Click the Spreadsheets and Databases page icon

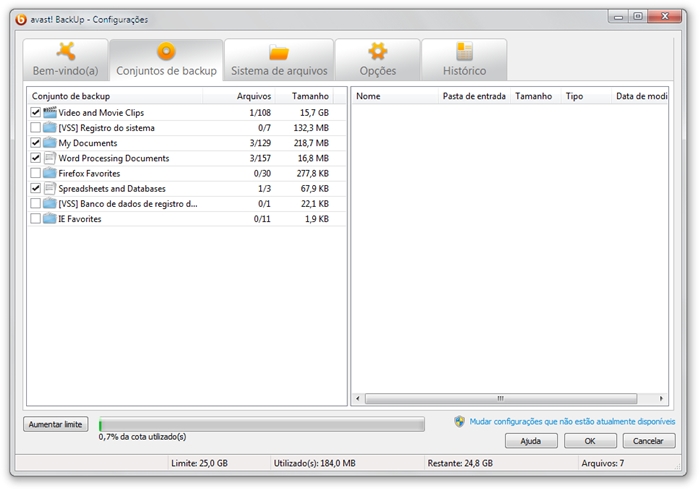(x=50, y=188)
